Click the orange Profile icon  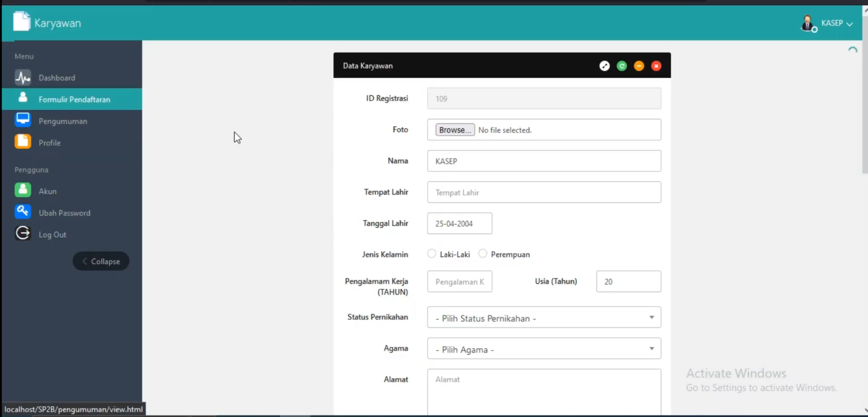pos(23,141)
